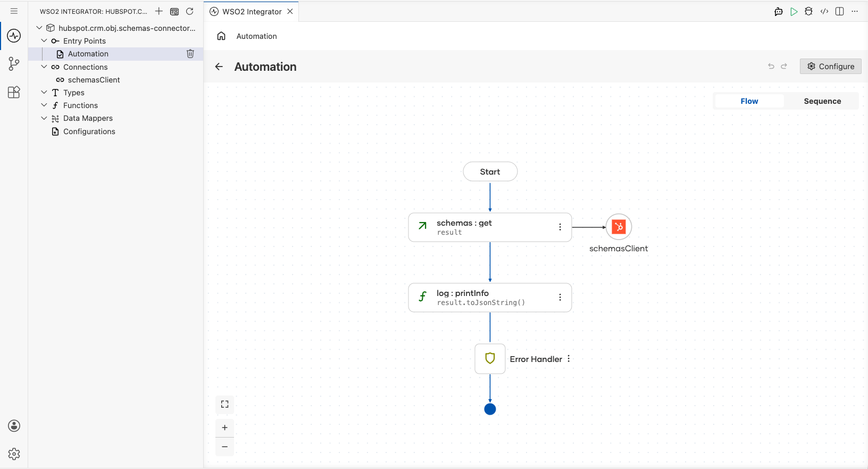Select the log : printInfo node
868x469 pixels.
(490, 298)
